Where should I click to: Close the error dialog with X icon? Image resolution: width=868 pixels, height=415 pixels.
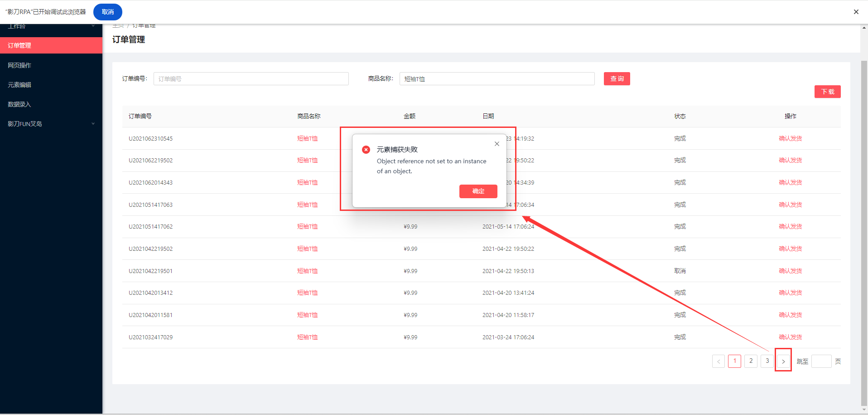coord(497,144)
